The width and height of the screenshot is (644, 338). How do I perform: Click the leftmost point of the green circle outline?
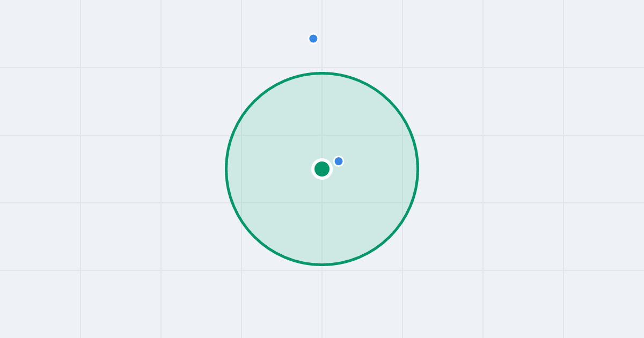point(226,169)
